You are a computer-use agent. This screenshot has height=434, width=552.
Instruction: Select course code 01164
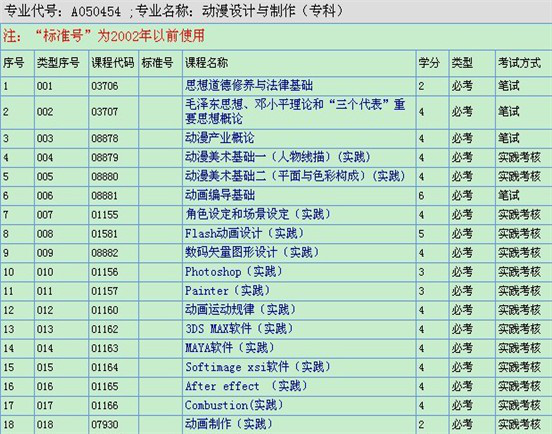coord(105,367)
